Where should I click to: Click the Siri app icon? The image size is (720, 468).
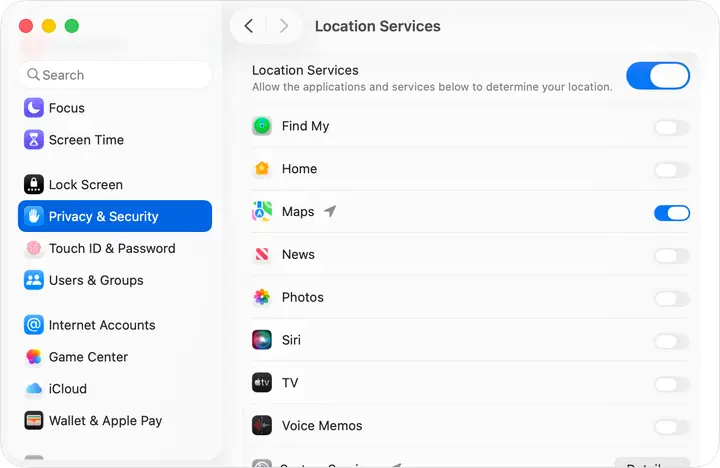tap(262, 340)
